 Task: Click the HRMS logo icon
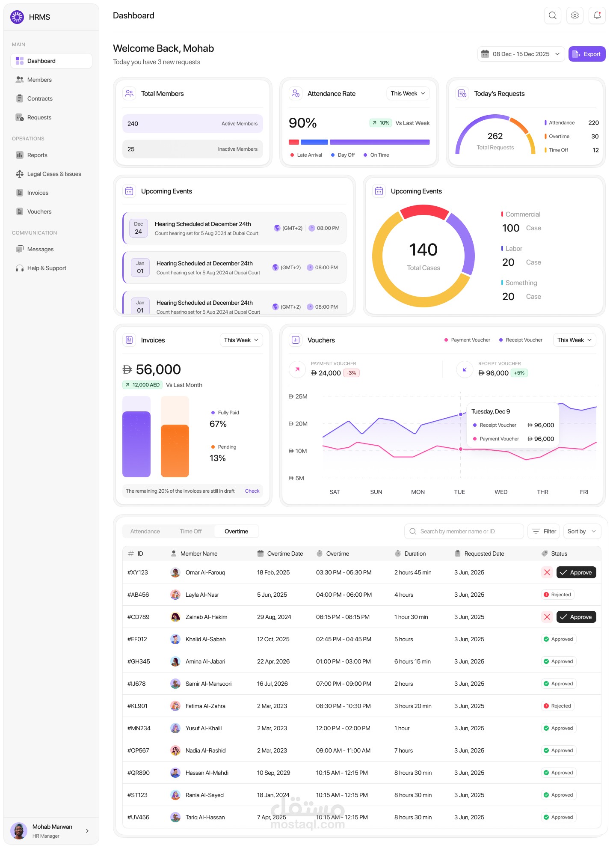[17, 17]
